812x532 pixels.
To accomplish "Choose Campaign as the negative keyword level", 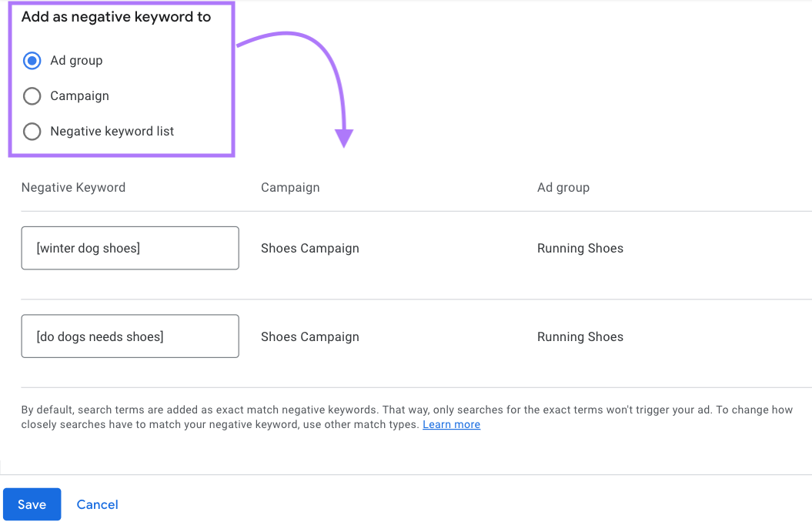I will pyautogui.click(x=32, y=95).
